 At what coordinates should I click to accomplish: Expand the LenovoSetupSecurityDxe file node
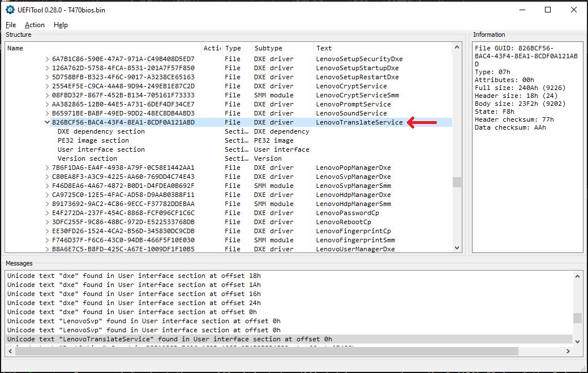coord(47,59)
